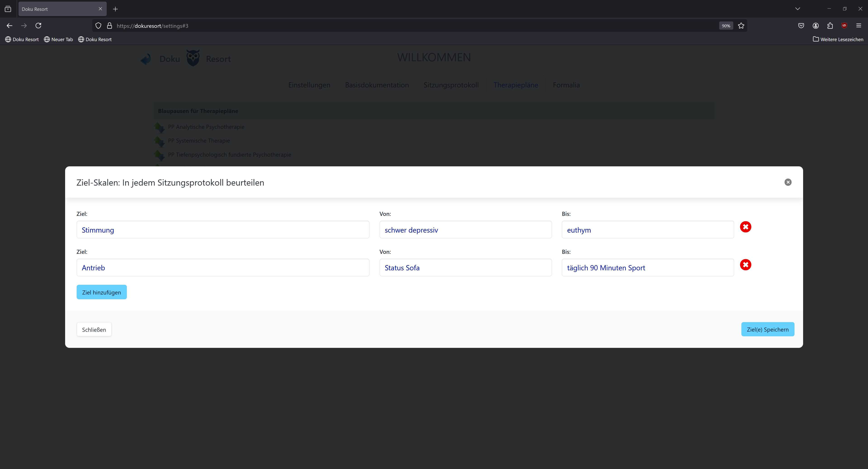Open the Firefox account icon
868x469 pixels.
pos(816,26)
